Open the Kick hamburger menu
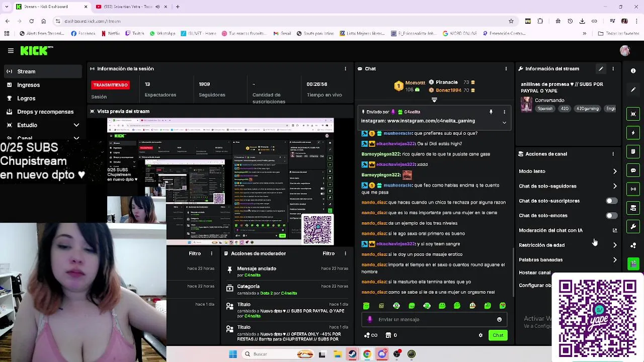This screenshot has width=644, height=362. 11,51
